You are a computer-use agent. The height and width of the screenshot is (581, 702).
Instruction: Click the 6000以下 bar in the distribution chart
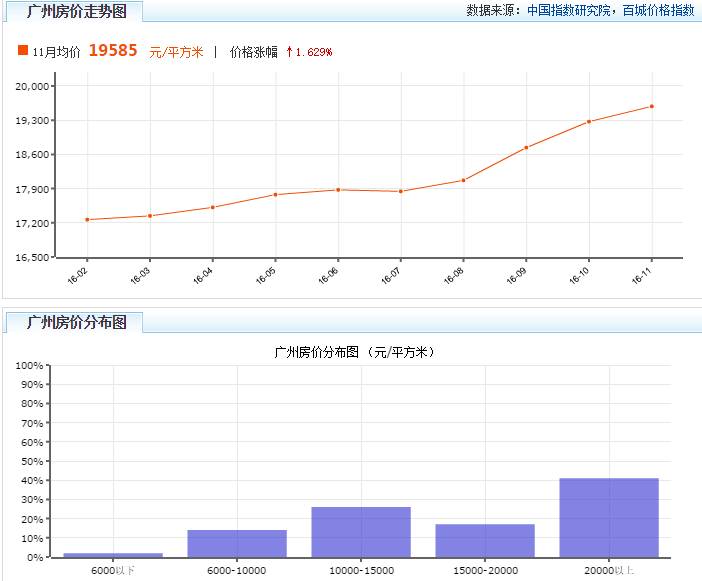(x=113, y=555)
